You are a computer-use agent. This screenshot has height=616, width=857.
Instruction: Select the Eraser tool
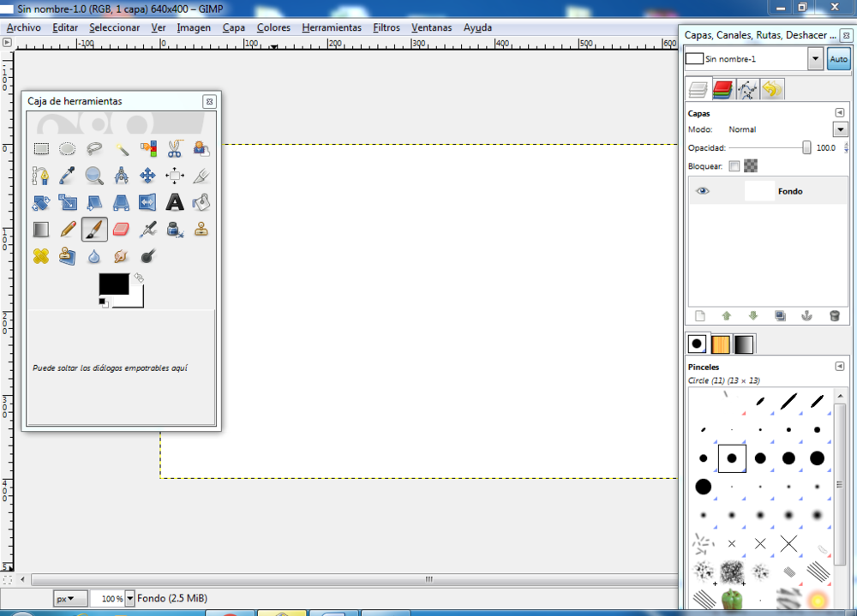(x=121, y=229)
